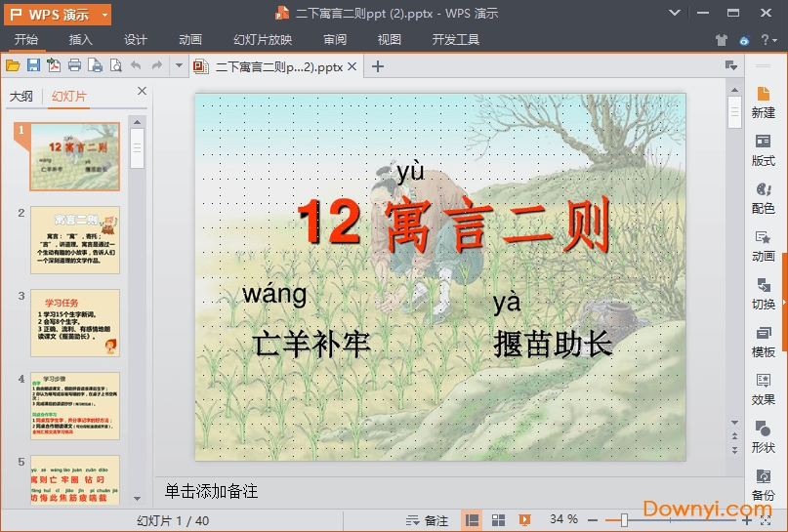Screen dimensions: 788x532
Task: Select slide 3 thumbnail 学习任务
Action: pos(75,322)
